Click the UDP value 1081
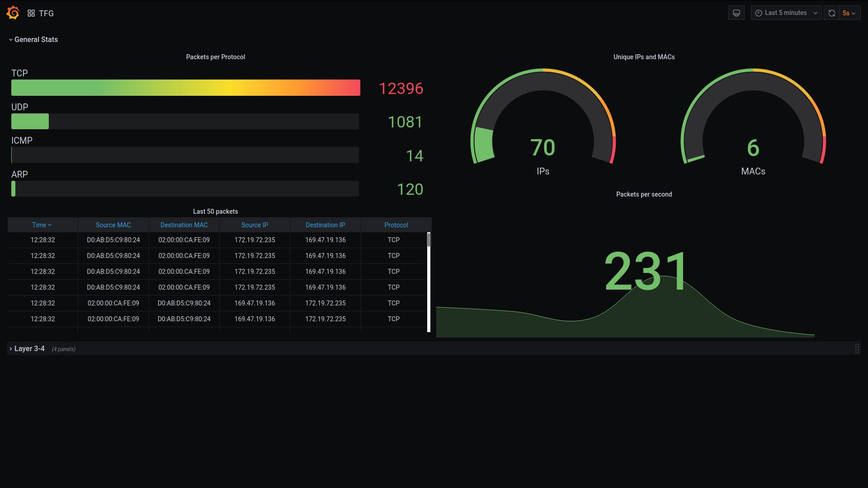Viewport: 868px width, 488px height. [406, 122]
